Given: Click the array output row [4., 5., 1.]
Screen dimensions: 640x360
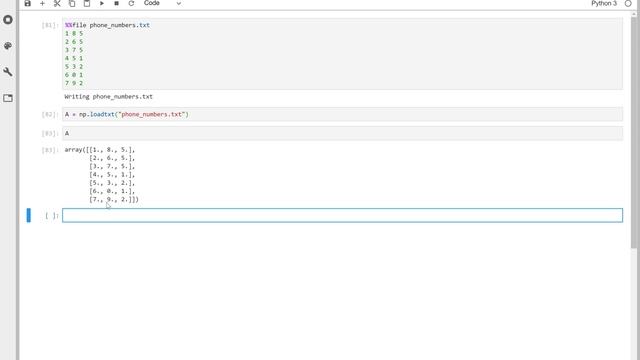Looking at the screenshot, I should [x=112, y=175].
